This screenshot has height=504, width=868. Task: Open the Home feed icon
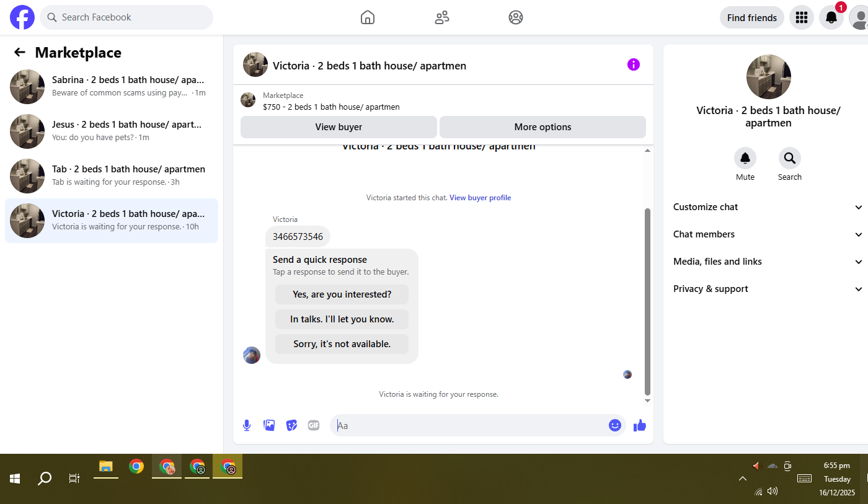point(368,17)
